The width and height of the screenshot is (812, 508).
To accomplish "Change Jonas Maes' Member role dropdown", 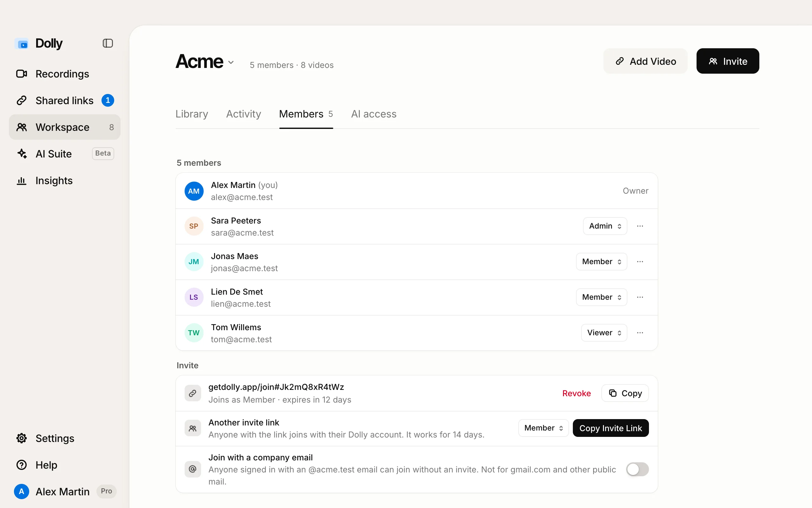I will [x=602, y=262].
